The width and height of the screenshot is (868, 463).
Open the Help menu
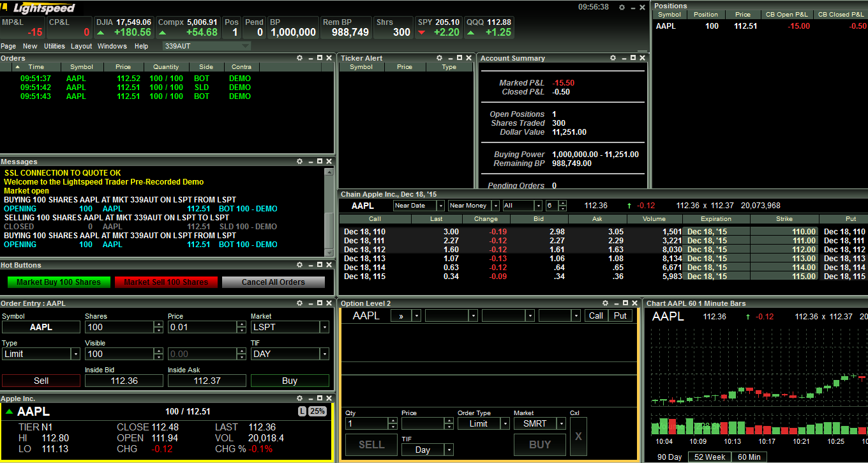pos(141,46)
